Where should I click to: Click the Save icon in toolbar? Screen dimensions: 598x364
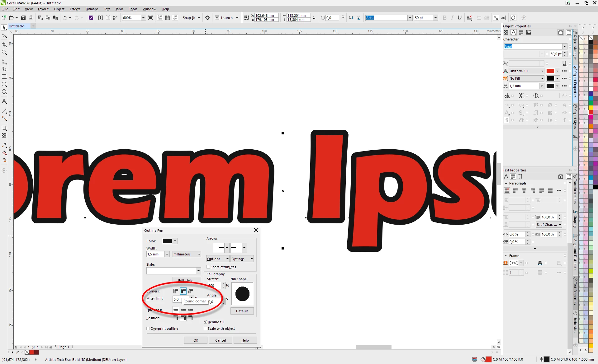coord(23,18)
